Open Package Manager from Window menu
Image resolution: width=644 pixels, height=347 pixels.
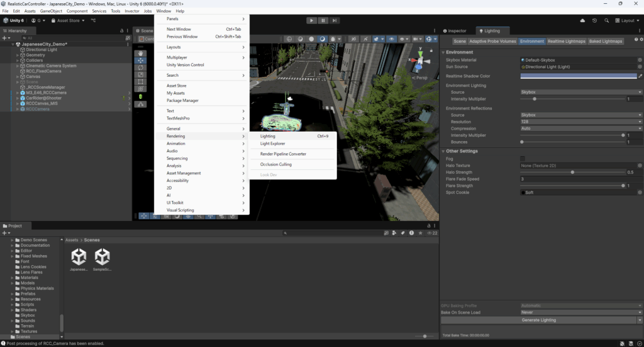click(202, 100)
